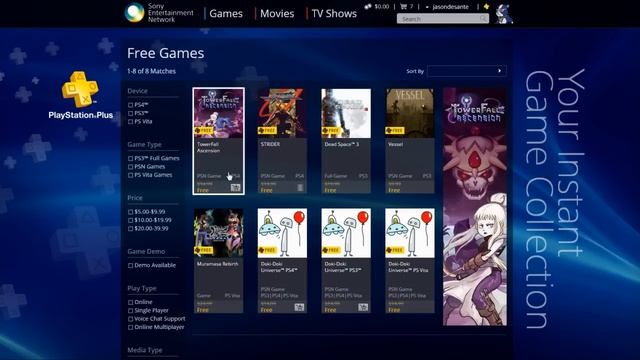
Task: Add STRIDER to cart icon
Action: 300,187
